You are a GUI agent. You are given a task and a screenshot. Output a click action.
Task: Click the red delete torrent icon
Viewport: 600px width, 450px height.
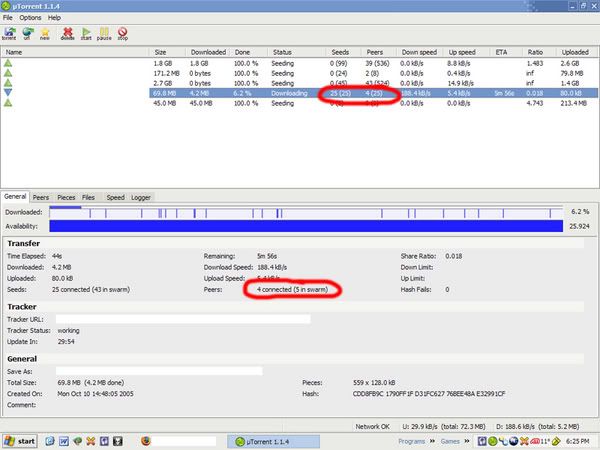67,33
